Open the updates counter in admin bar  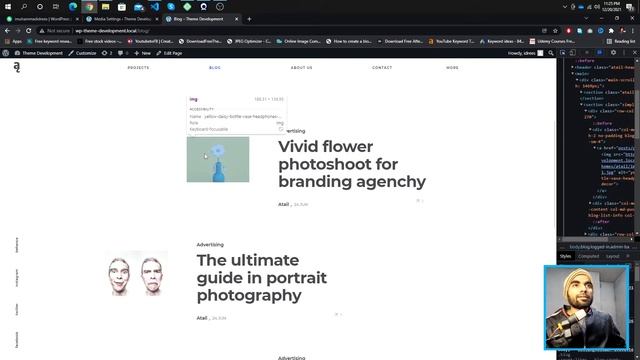107,53
